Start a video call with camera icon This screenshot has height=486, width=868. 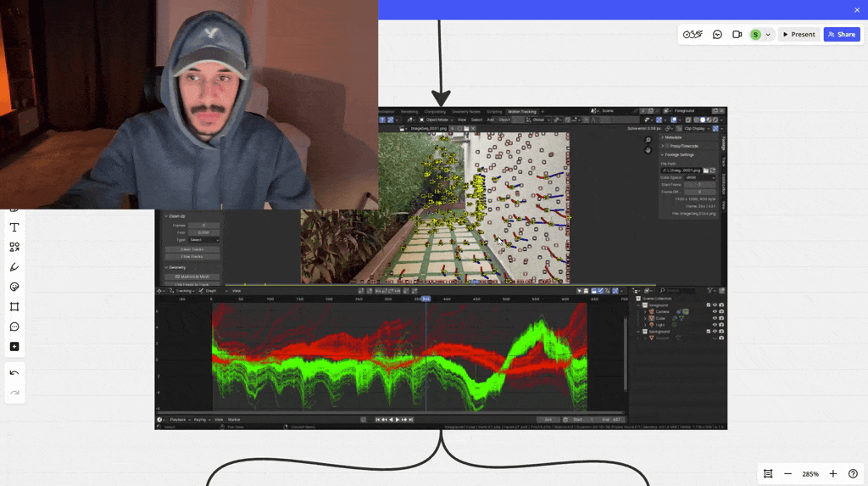(x=737, y=35)
